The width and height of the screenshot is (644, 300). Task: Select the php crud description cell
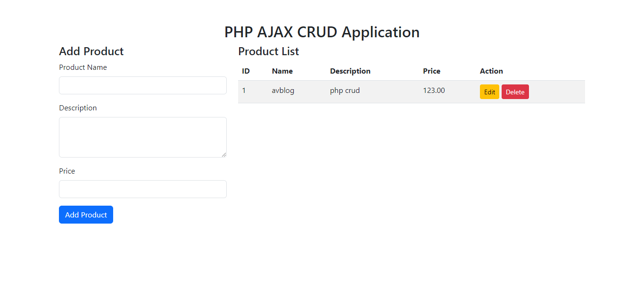point(345,91)
